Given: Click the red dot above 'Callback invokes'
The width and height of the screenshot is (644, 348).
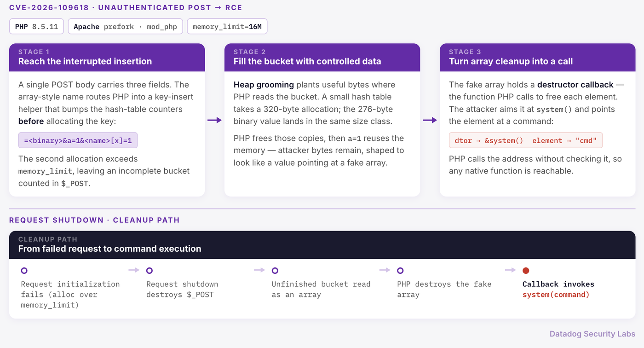Looking at the screenshot, I should point(526,271).
